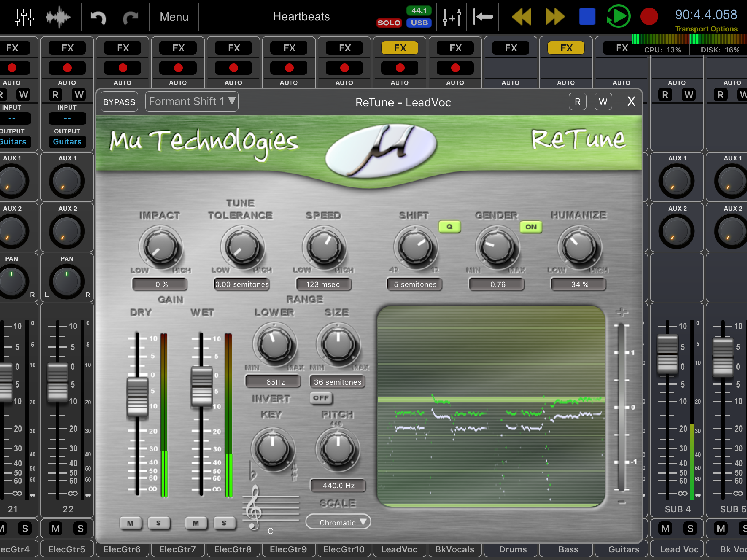Select the BkVocals channel label
747x560 pixels.
tap(454, 549)
